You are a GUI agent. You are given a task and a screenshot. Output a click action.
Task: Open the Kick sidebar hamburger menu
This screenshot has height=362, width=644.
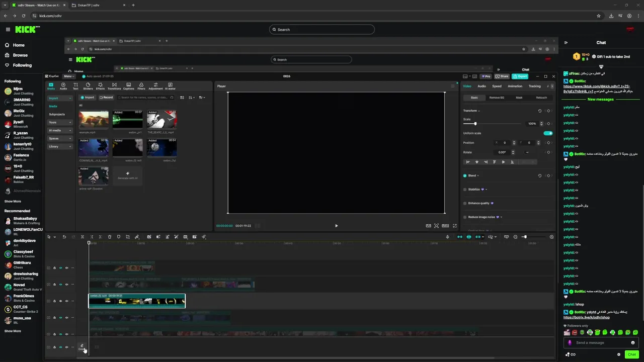click(x=8, y=30)
